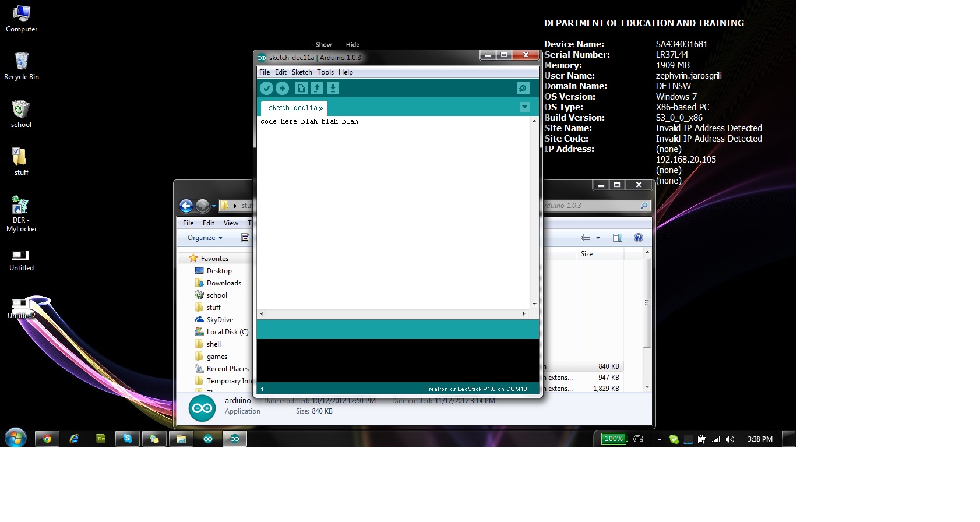Image resolution: width=980 pixels, height=522 pixels.
Task: Click the Hide button above Arduino window
Action: (352, 44)
